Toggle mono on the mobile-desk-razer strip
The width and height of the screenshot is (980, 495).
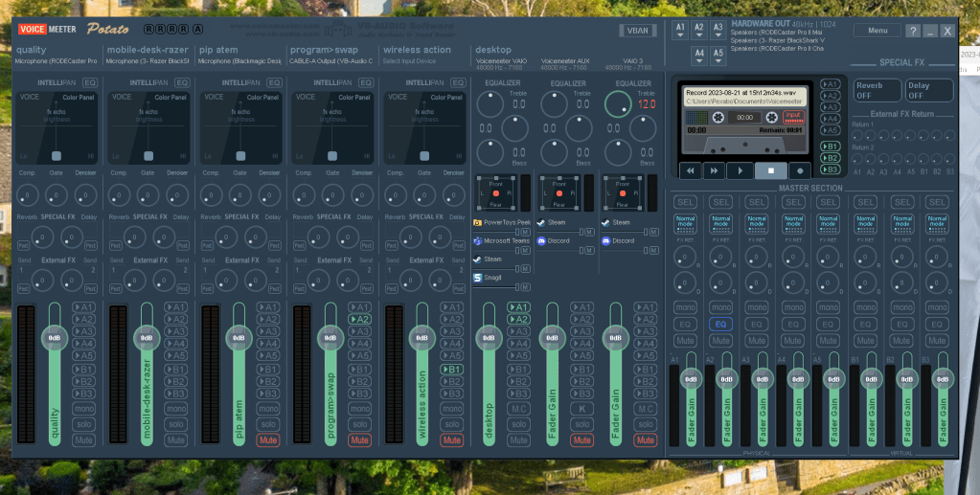tap(175, 408)
